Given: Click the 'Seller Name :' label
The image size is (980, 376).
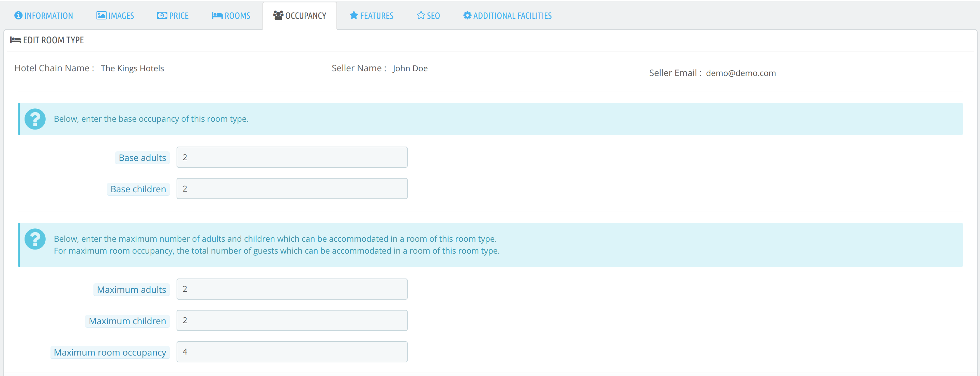Looking at the screenshot, I should [x=359, y=68].
